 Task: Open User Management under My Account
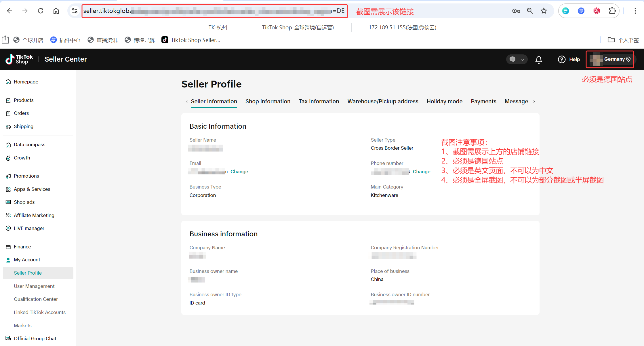pyautogui.click(x=34, y=286)
